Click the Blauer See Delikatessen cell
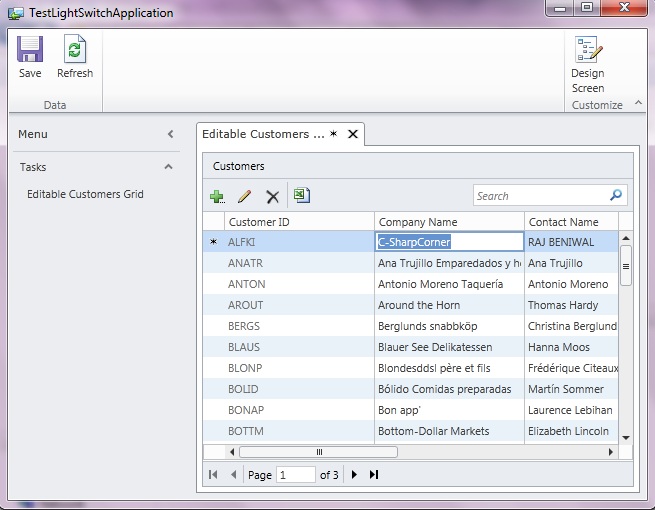Screen dimensions: 655x510 tap(449, 347)
